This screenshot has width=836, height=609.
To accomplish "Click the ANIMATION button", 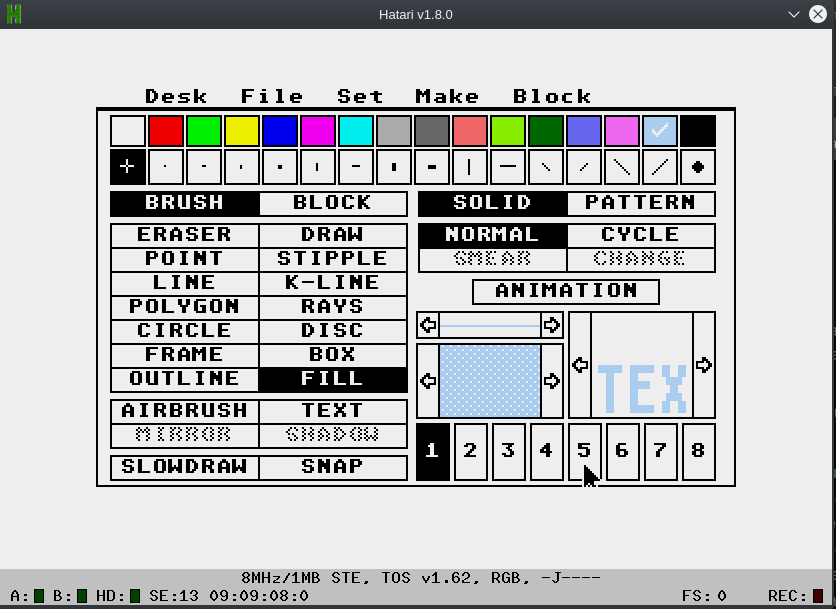I will [566, 291].
